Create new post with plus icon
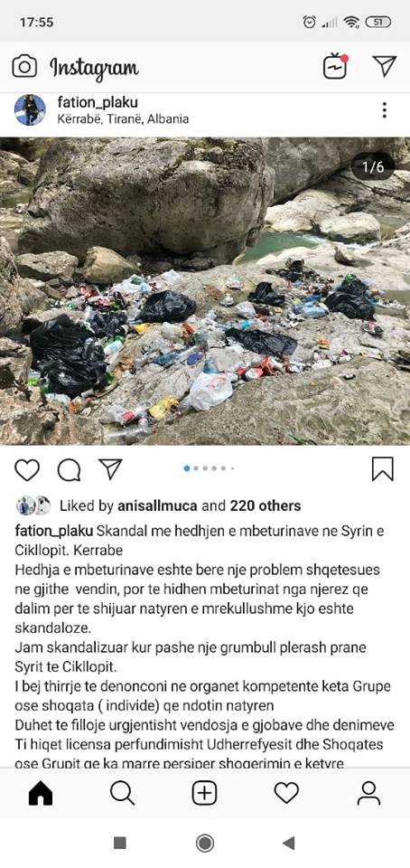Screen dimensions: 410x868 tap(204, 794)
